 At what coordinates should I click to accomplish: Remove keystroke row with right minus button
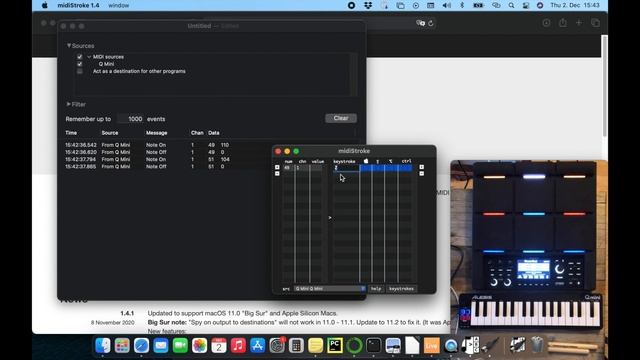click(422, 173)
